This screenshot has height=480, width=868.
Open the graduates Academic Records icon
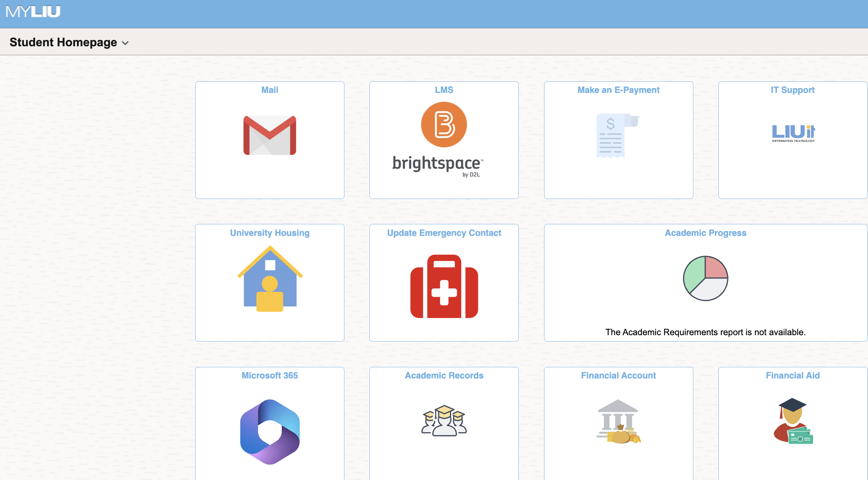(444, 421)
